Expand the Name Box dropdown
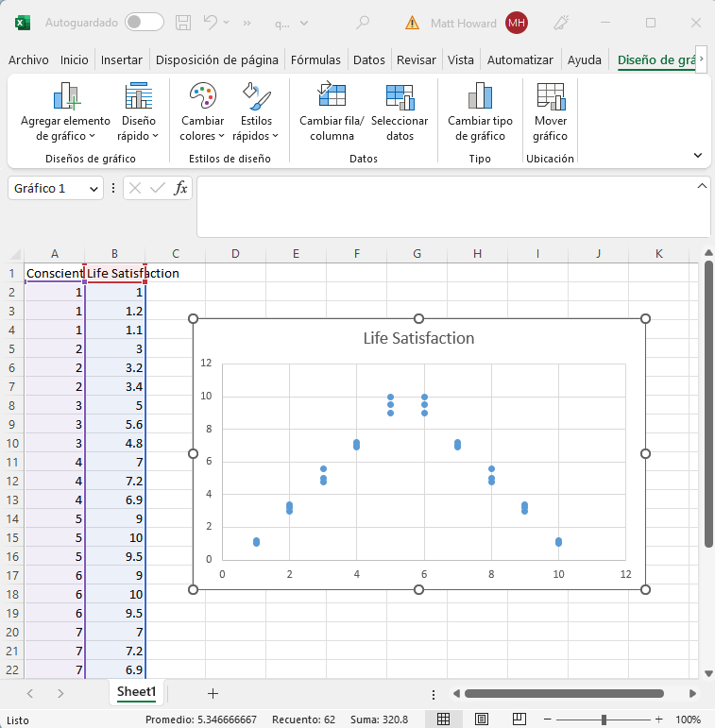Image resolution: width=715 pixels, height=728 pixels. pyautogui.click(x=94, y=189)
